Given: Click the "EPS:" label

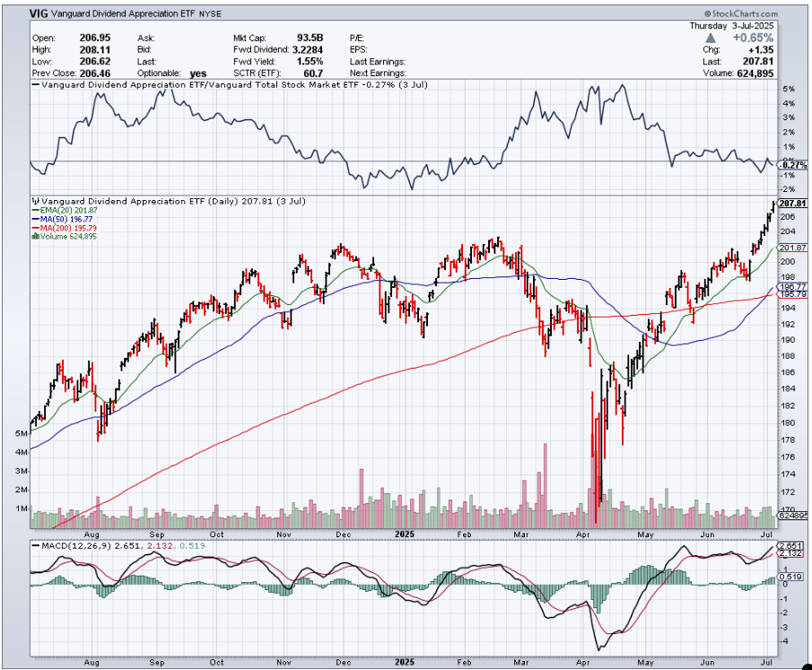Looking at the screenshot, I should 358,49.
